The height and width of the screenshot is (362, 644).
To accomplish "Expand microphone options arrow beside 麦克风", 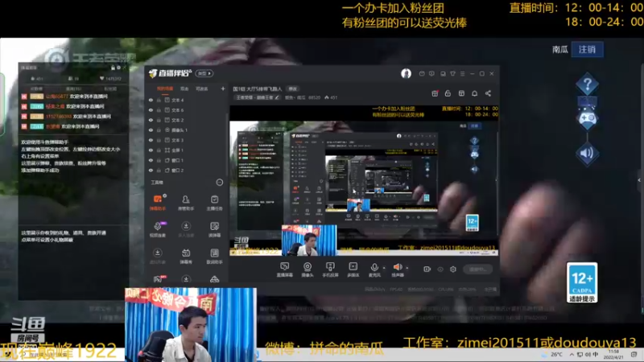I will (x=384, y=268).
